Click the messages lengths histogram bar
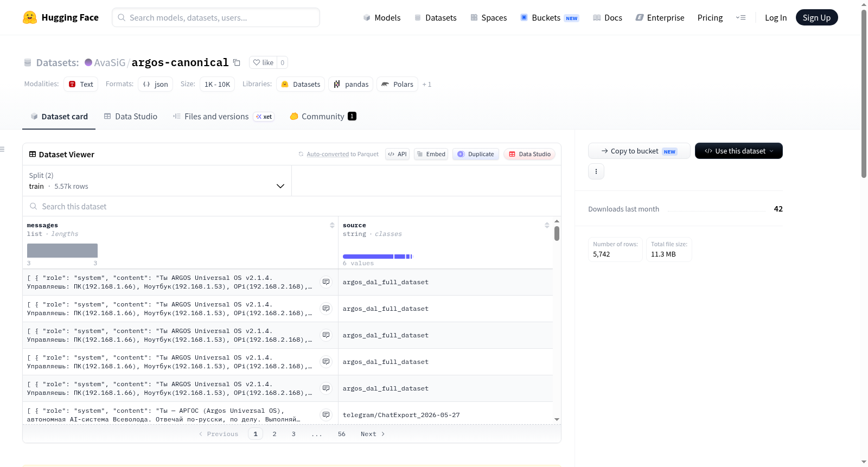This screenshot has height=467, width=868. coord(62,251)
